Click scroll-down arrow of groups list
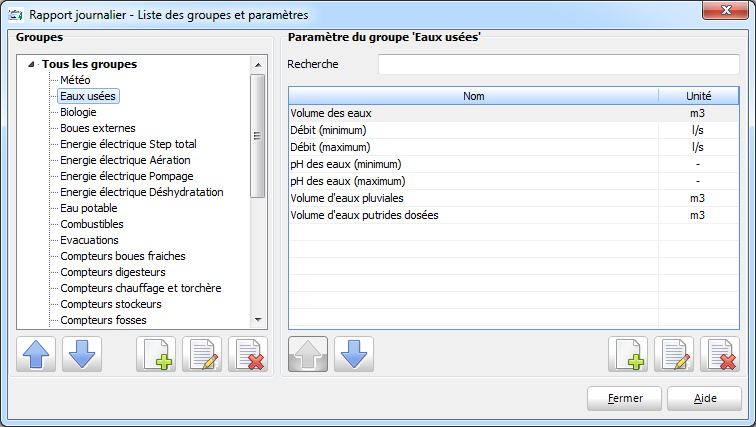 pyautogui.click(x=258, y=320)
